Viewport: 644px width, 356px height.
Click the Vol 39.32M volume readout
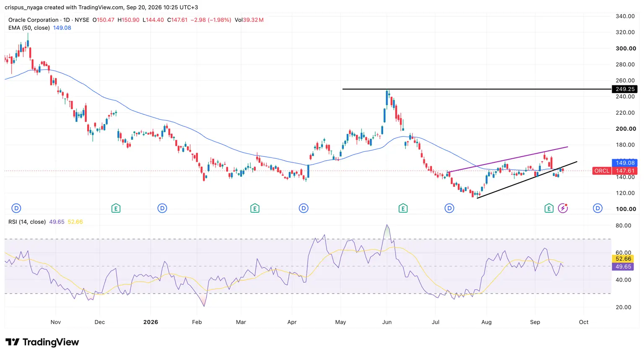[x=249, y=20]
